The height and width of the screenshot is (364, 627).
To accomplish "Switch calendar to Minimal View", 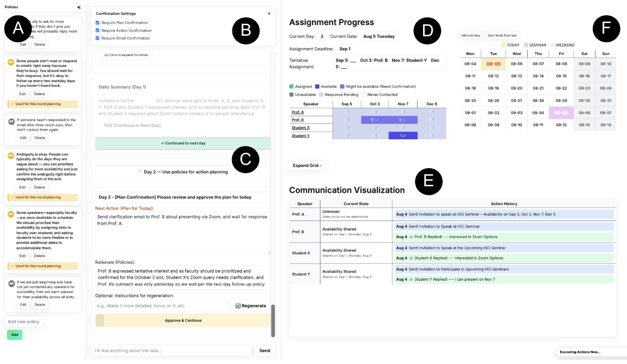I will [x=471, y=36].
